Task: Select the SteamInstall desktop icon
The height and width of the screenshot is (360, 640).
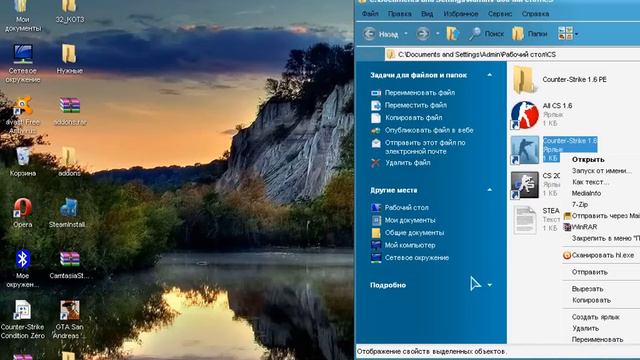Action: pos(69,213)
